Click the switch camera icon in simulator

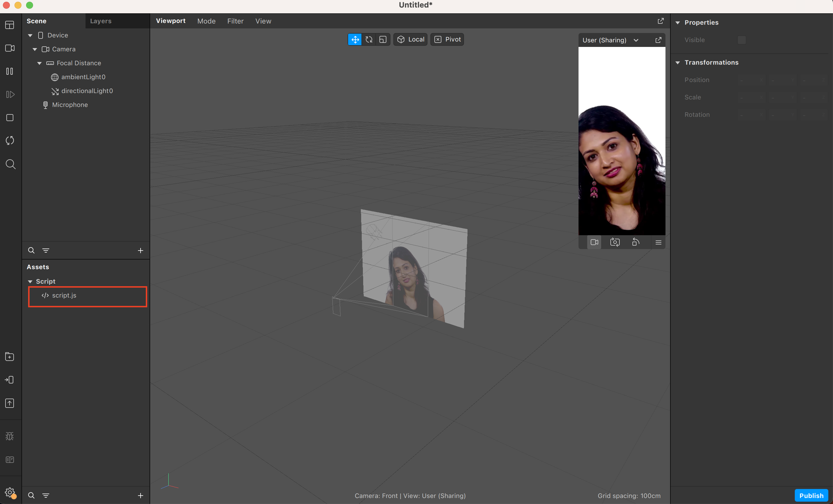click(x=615, y=242)
